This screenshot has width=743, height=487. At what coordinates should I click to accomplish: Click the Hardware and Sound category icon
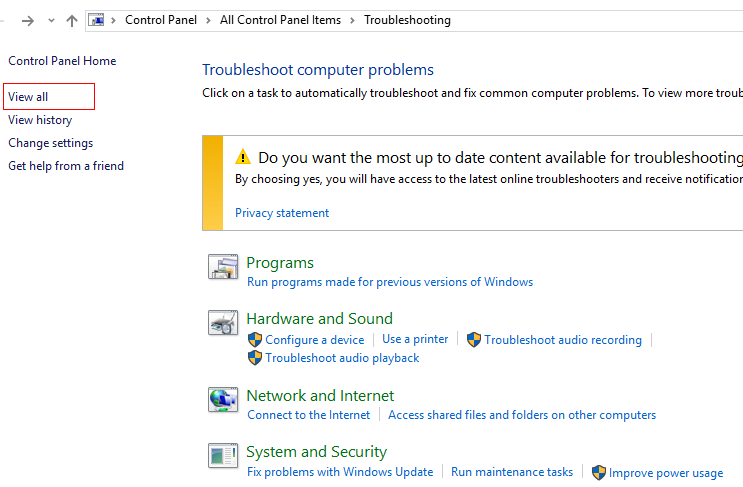(x=223, y=323)
